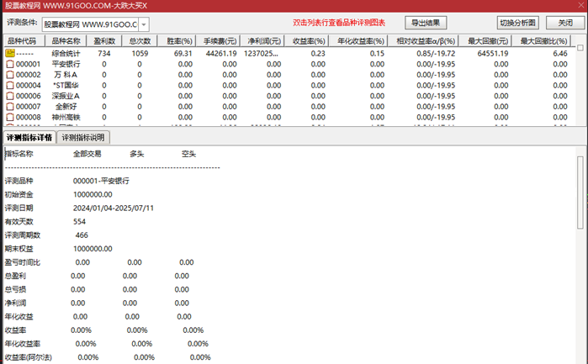Click the icon beside stock 000004
Image resolution: width=588 pixels, height=364 pixels.
click(x=10, y=86)
